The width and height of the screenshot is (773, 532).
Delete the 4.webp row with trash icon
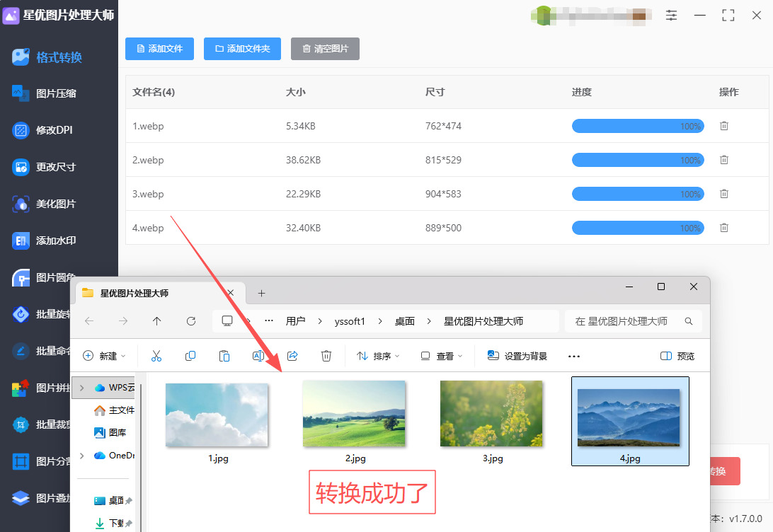(723, 228)
